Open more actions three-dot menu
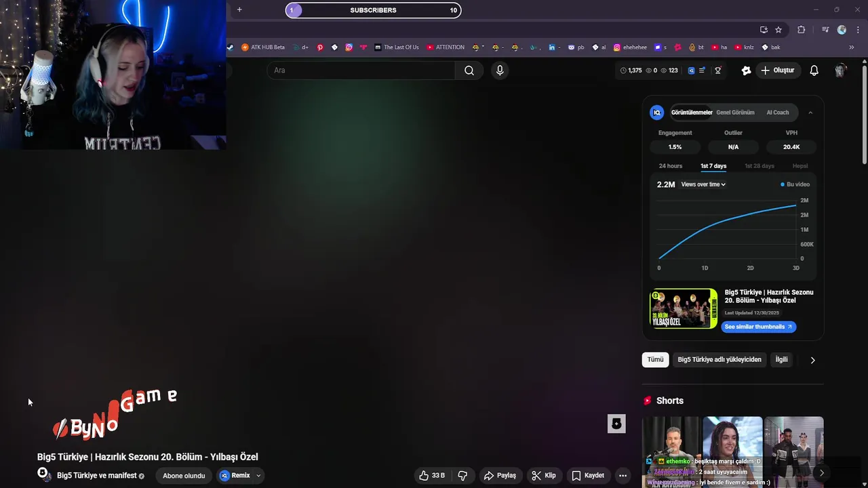Screen dimensions: 868x488 623,476
